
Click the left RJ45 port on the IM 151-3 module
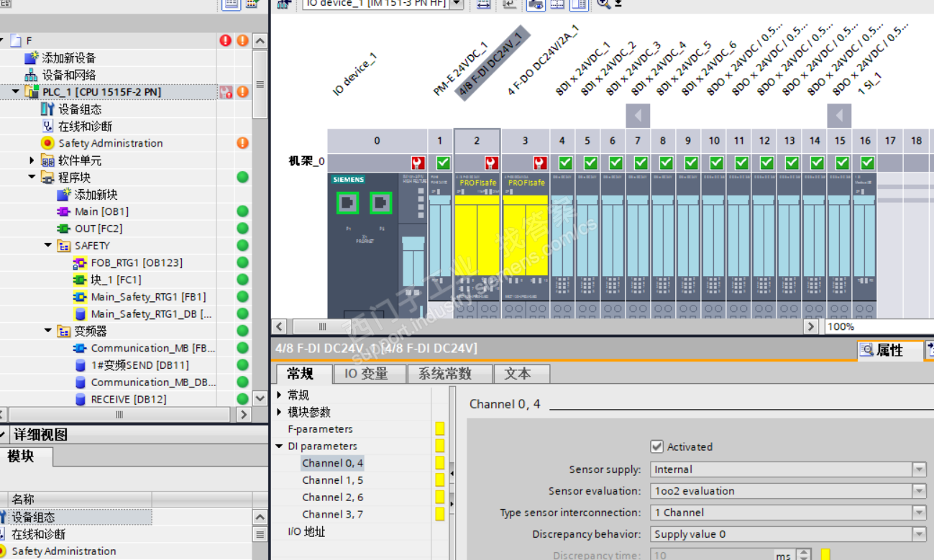click(348, 203)
